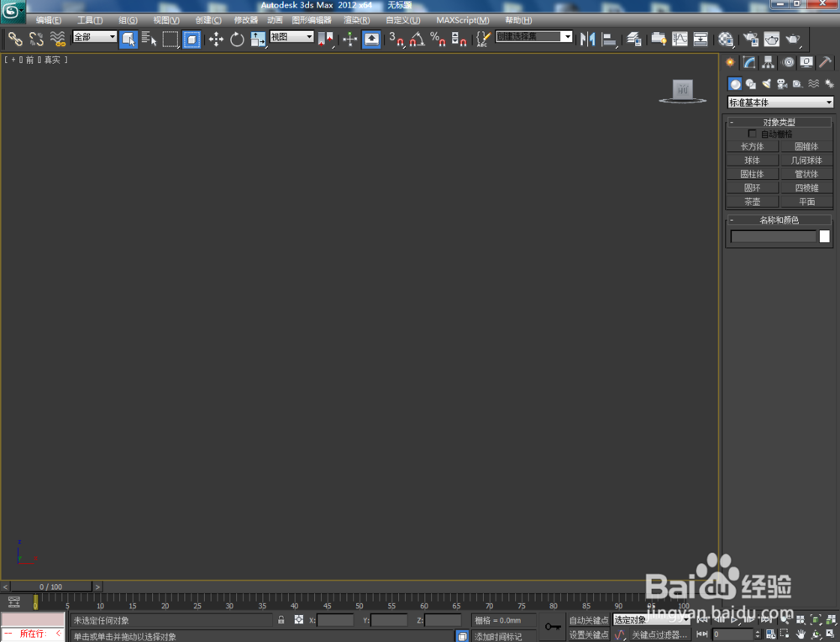840x642 pixels.
Task: Toggle Window/Crossing selection mode
Action: point(192,39)
